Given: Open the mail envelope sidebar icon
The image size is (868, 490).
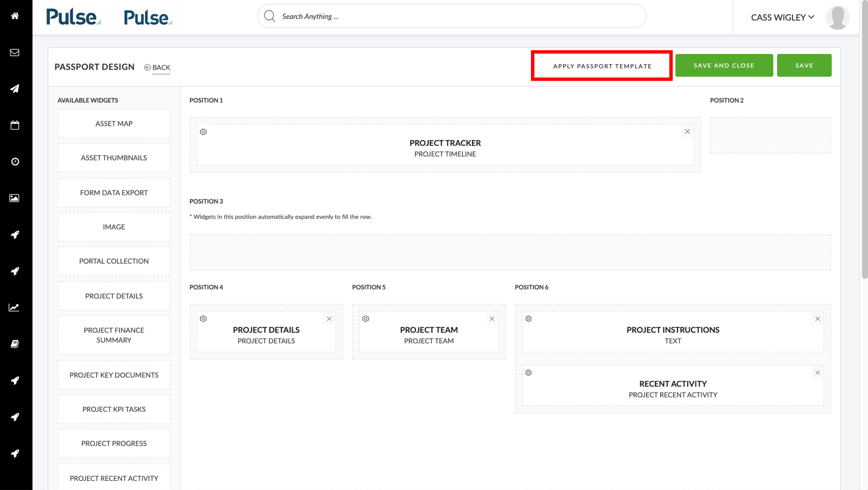Looking at the screenshot, I should tap(14, 52).
